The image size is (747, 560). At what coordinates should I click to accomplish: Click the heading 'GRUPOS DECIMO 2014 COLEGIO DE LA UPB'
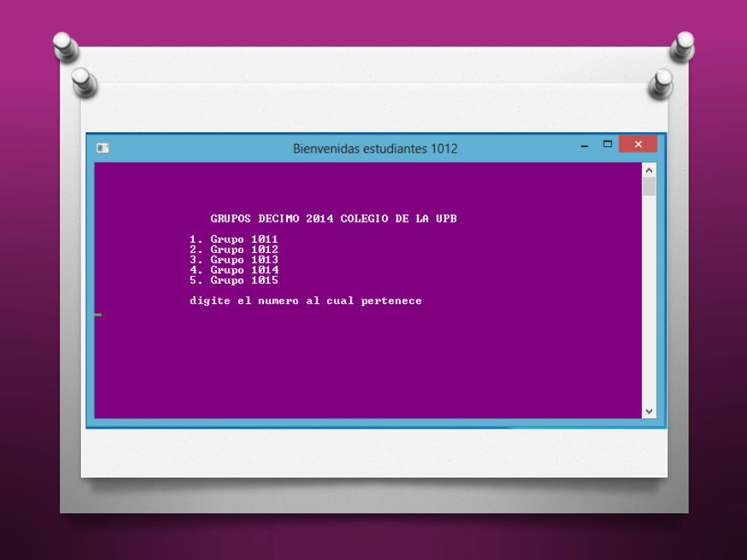point(334,219)
